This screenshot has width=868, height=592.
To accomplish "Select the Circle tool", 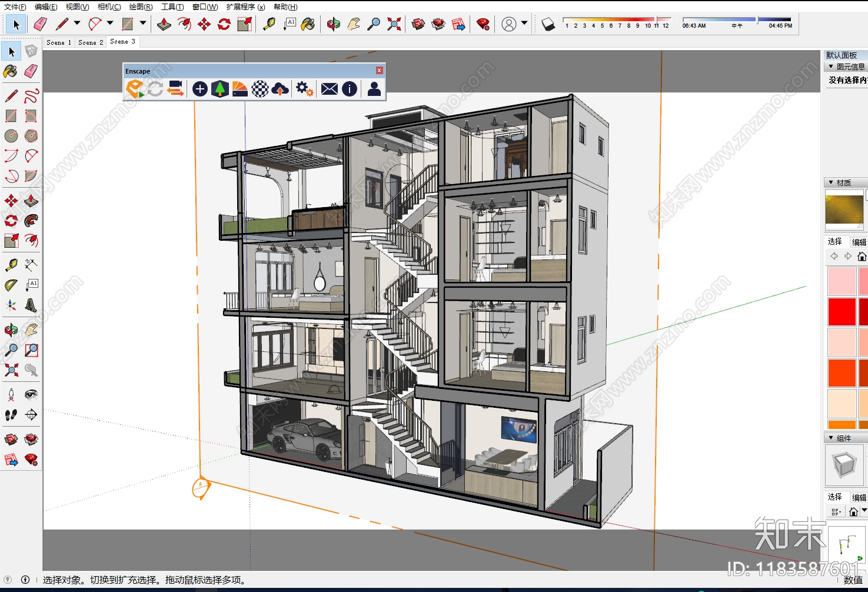I will (11, 136).
